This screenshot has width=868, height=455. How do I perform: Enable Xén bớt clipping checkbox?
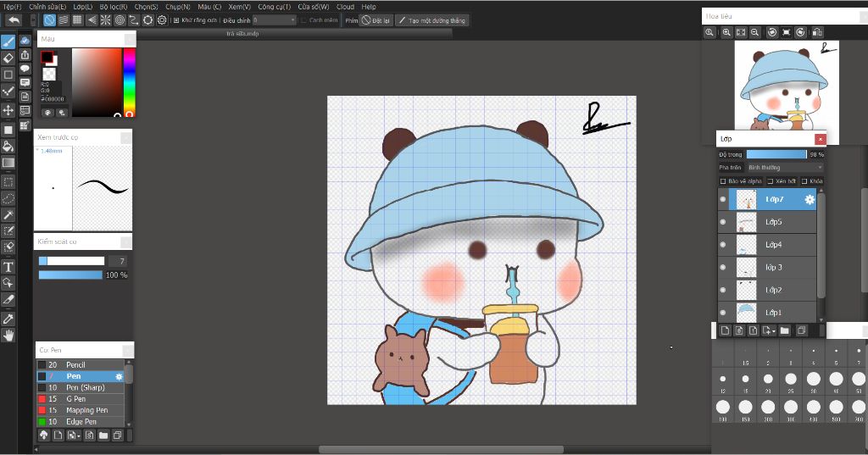pyautogui.click(x=770, y=181)
